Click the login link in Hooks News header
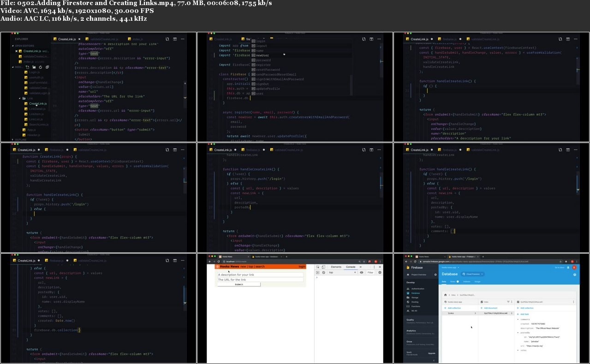The width and height of the screenshot is (590, 364). [302, 267]
